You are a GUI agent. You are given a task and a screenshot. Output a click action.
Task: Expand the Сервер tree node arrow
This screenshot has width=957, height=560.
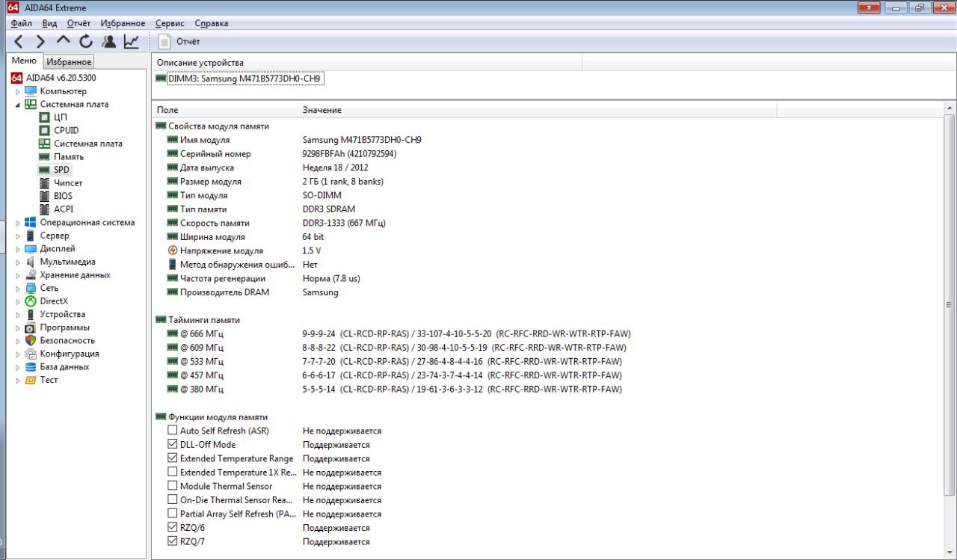coord(18,236)
